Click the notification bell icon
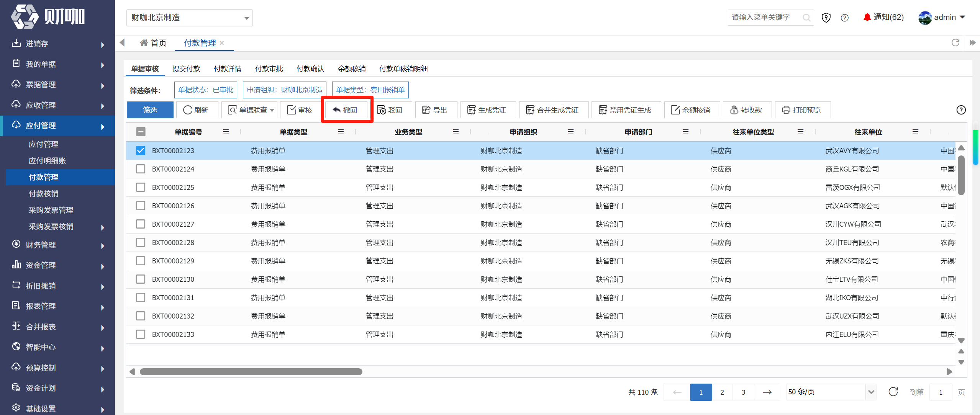This screenshot has height=415, width=980. (x=867, y=17)
